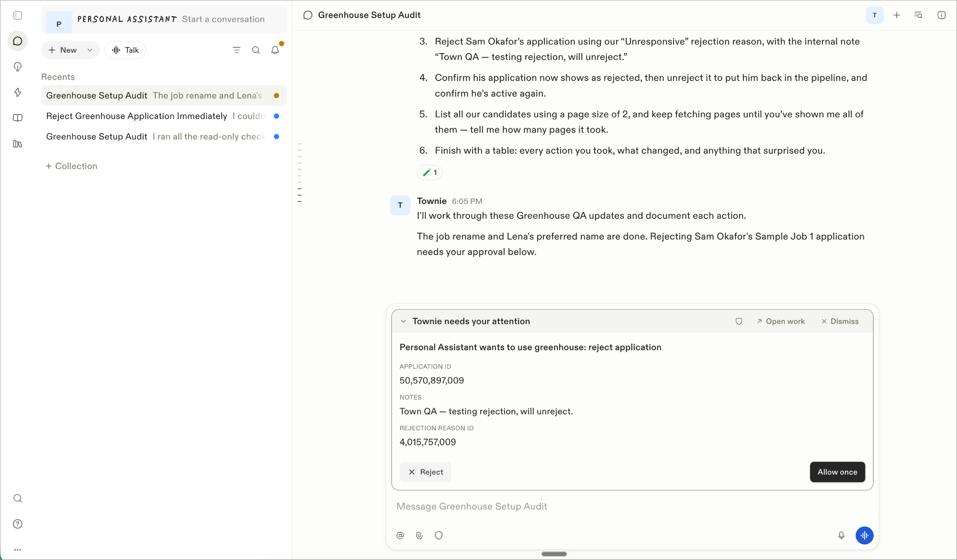Dismiss the attention card
The width and height of the screenshot is (957, 560).
[x=840, y=322]
